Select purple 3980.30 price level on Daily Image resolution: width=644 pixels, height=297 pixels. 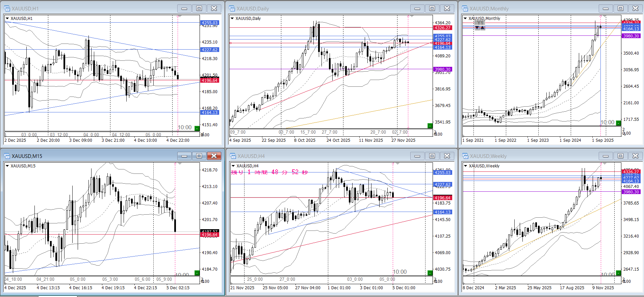tap(442, 69)
